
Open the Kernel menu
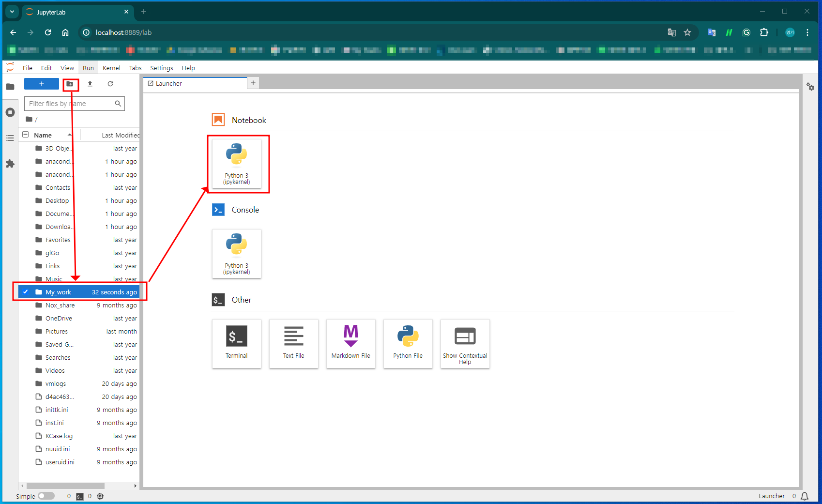[x=111, y=68]
